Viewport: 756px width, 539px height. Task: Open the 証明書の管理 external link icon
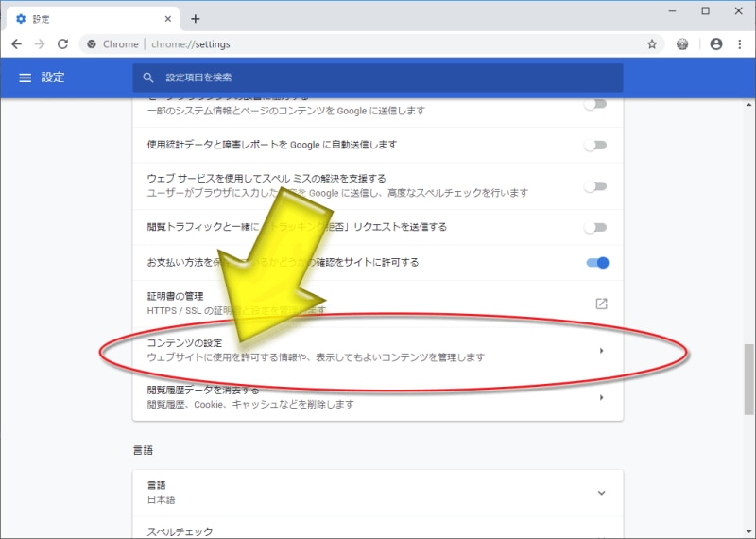pyautogui.click(x=601, y=304)
